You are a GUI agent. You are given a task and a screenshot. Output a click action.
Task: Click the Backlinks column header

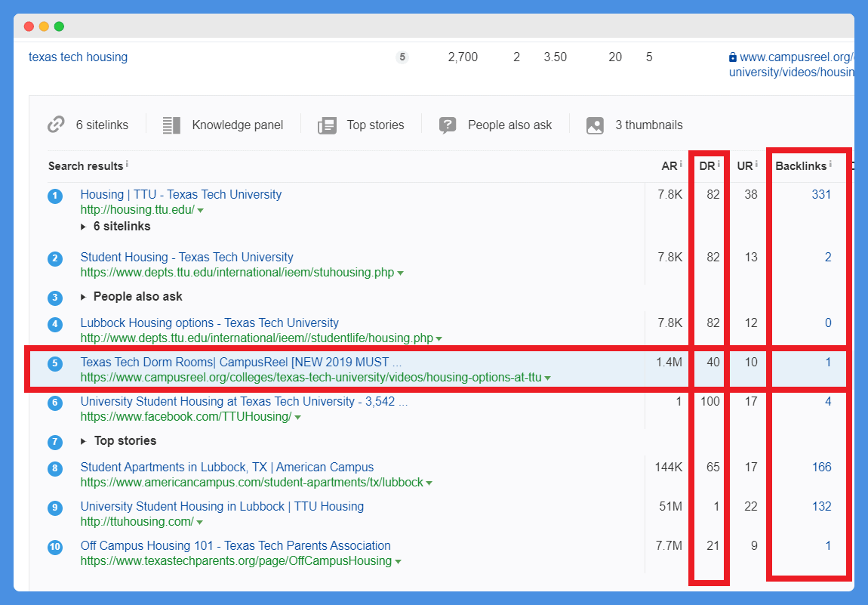click(x=801, y=166)
